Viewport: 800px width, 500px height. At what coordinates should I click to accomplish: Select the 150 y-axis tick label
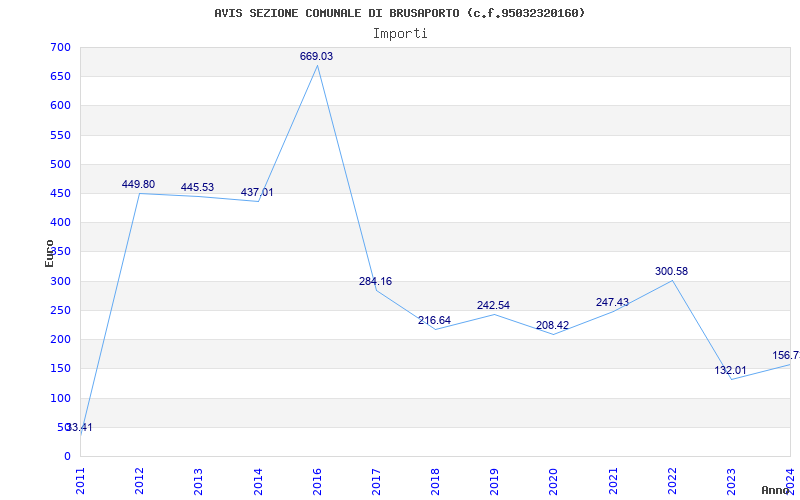click(x=61, y=368)
